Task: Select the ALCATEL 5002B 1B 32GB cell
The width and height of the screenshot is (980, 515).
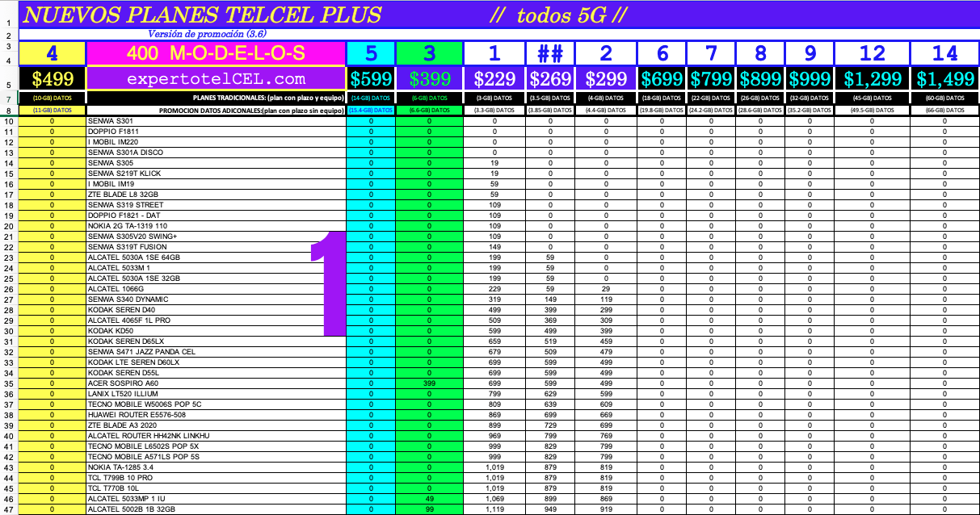Action: [x=216, y=509]
